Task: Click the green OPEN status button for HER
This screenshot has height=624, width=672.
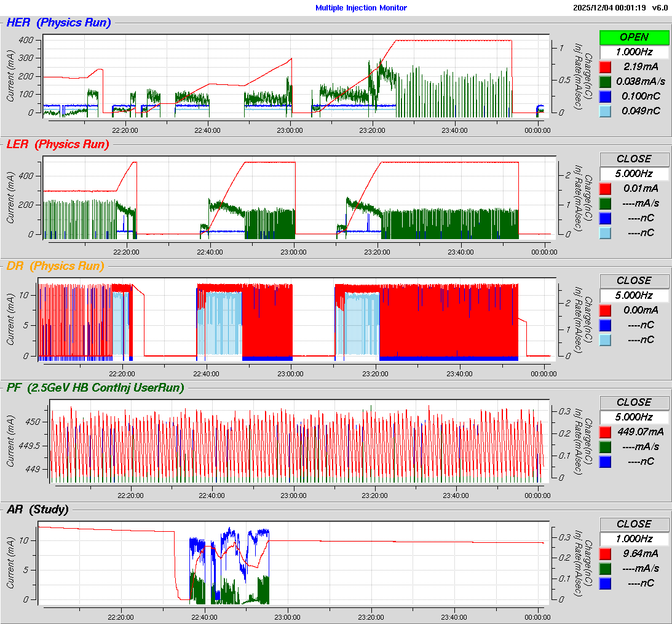Action: (x=634, y=38)
